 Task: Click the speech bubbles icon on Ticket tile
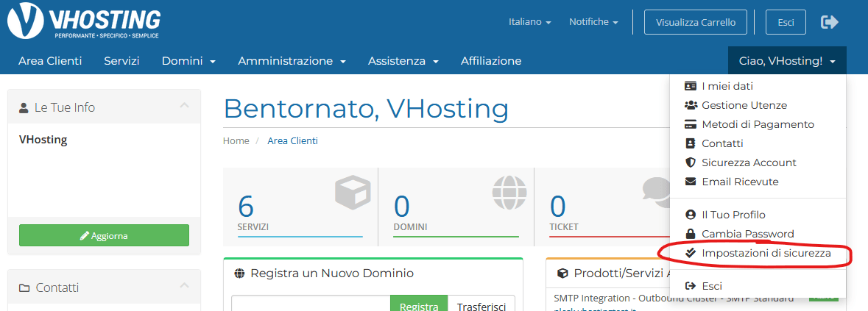click(657, 190)
